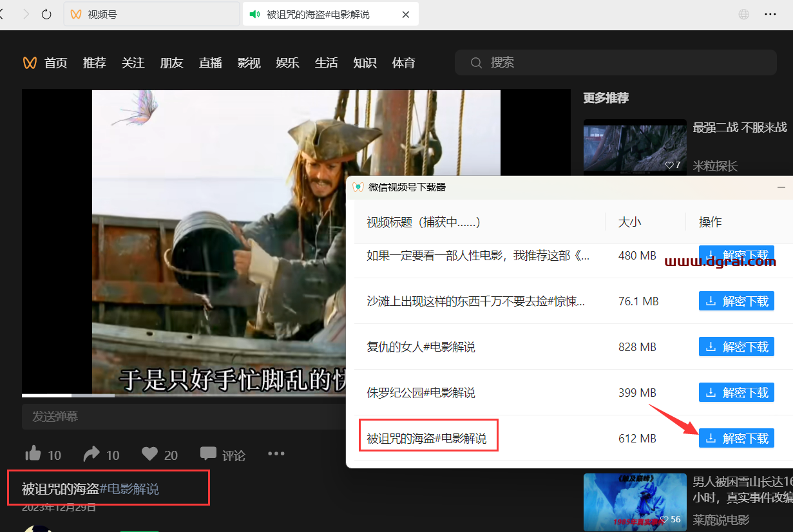This screenshot has width=793, height=532.
Task: Click the 76.1 MB size cell
Action: point(638,301)
